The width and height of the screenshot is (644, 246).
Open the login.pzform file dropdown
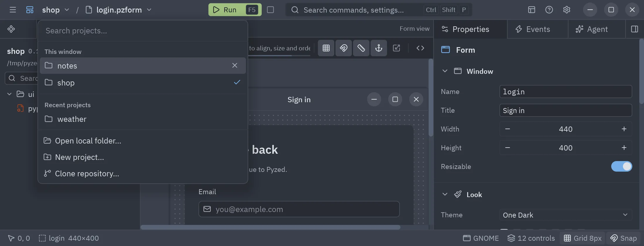pos(119,10)
